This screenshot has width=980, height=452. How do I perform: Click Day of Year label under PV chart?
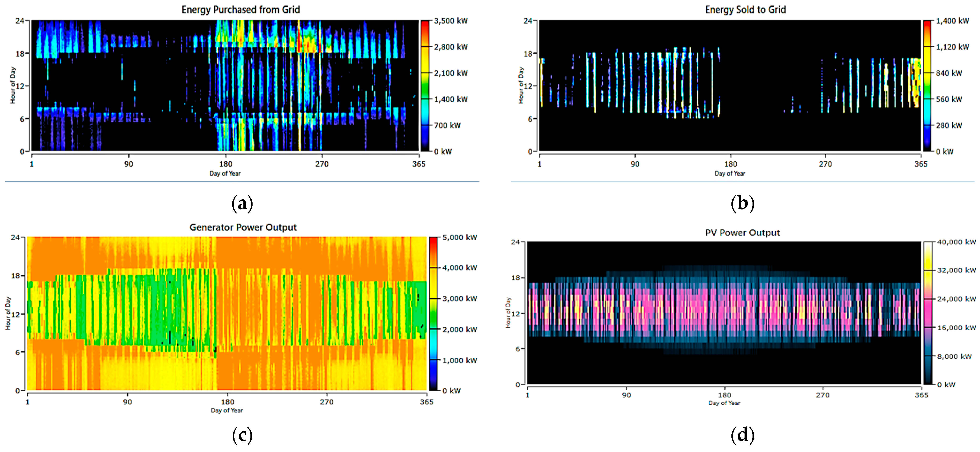(724, 403)
